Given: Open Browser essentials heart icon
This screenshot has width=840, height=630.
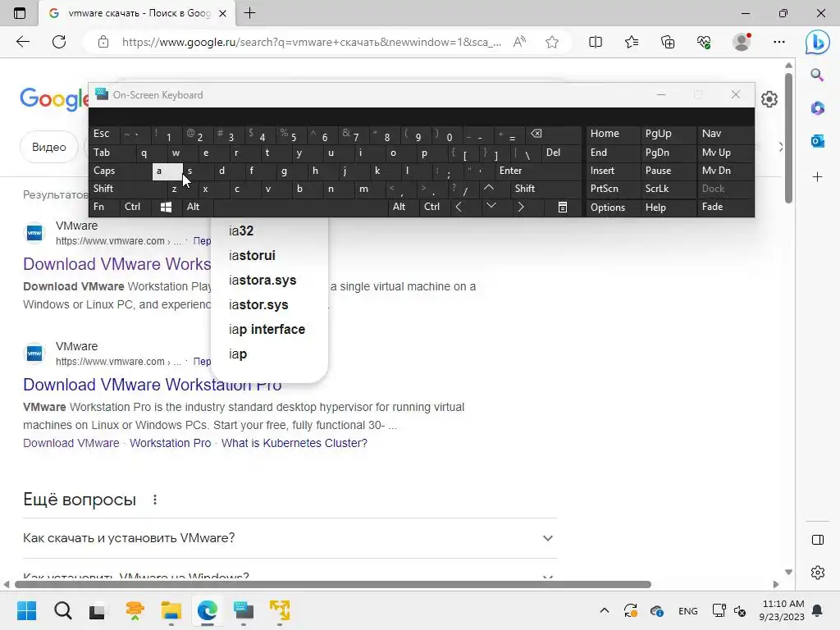Looking at the screenshot, I should 704,42.
